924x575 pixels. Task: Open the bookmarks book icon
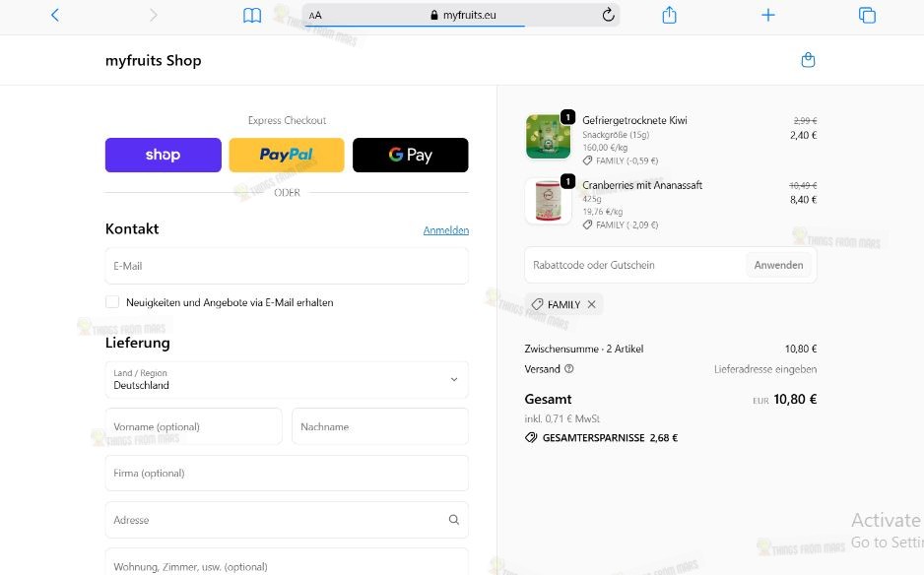[252, 16]
